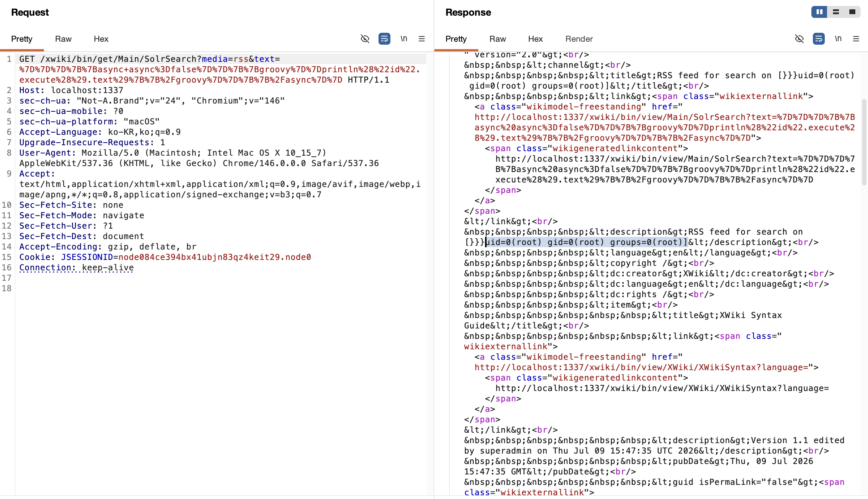Click the Sec-Fetch-Mode: navigate header
This screenshot has height=499, width=868.
[x=82, y=215]
